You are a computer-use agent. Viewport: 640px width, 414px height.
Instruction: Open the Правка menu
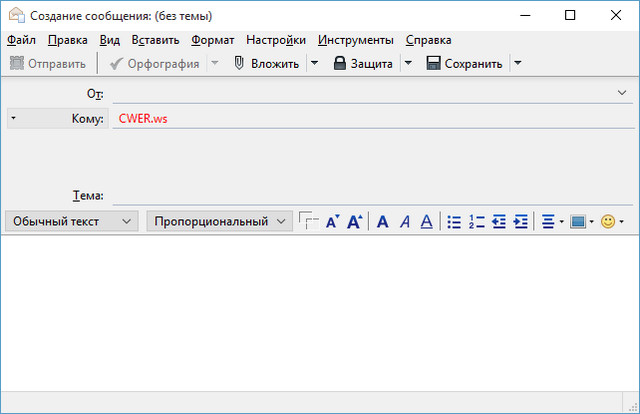[x=68, y=40]
